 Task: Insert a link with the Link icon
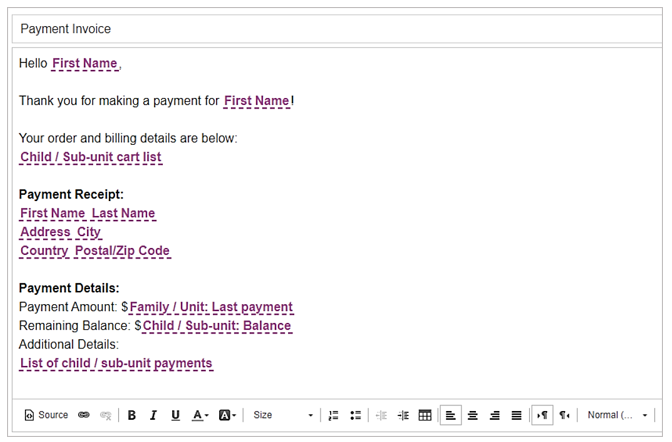(84, 415)
